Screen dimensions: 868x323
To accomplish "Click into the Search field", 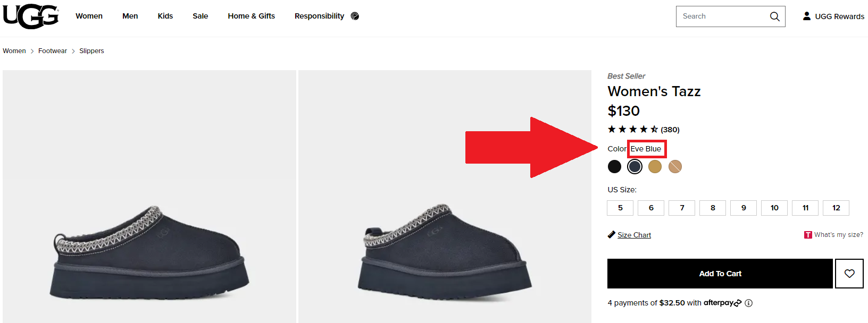I will point(722,16).
